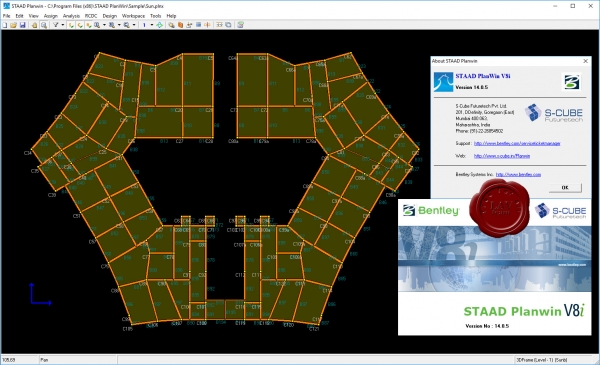The height and width of the screenshot is (365, 600).
Task: Save the project with the floppy disk icon
Action: coord(23,25)
